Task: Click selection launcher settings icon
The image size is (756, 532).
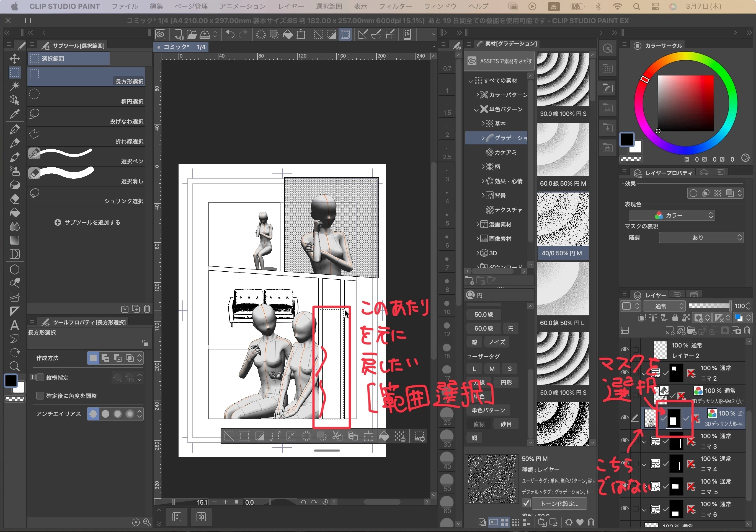Action: point(419,436)
